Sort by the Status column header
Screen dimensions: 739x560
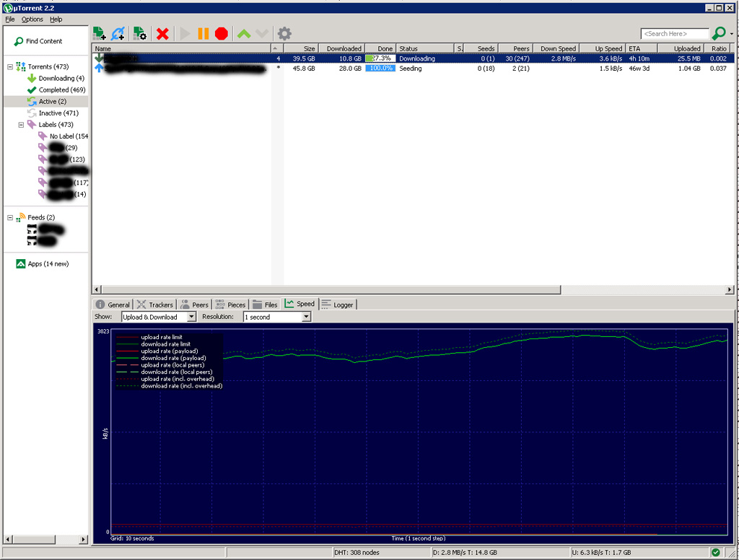[x=425, y=48]
